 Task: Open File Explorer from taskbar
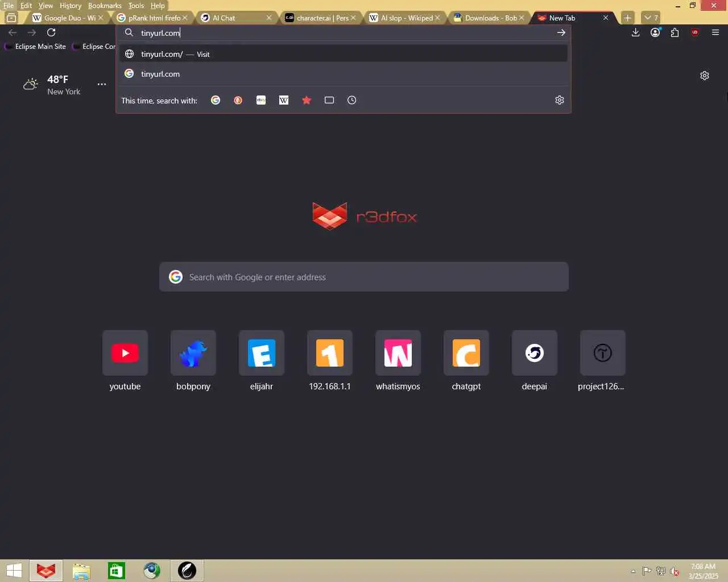81,571
